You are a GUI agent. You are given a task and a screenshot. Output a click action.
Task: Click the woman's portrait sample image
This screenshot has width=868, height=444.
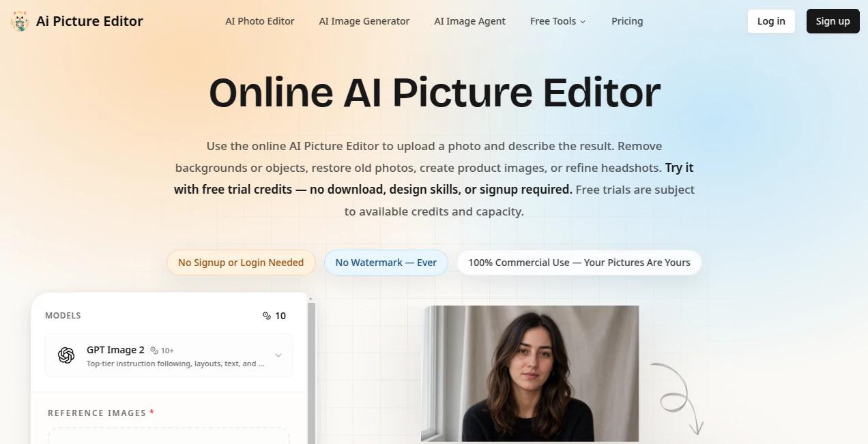click(530, 374)
